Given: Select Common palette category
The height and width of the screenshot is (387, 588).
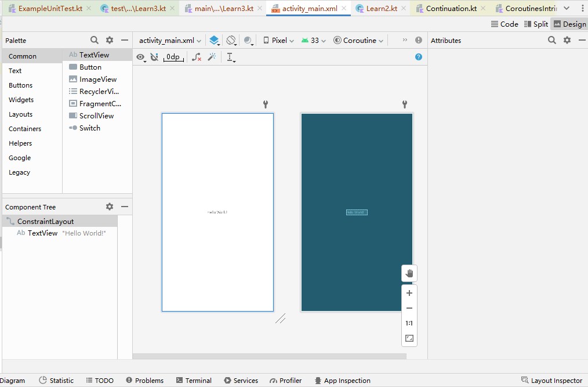Looking at the screenshot, I should pos(32,56).
